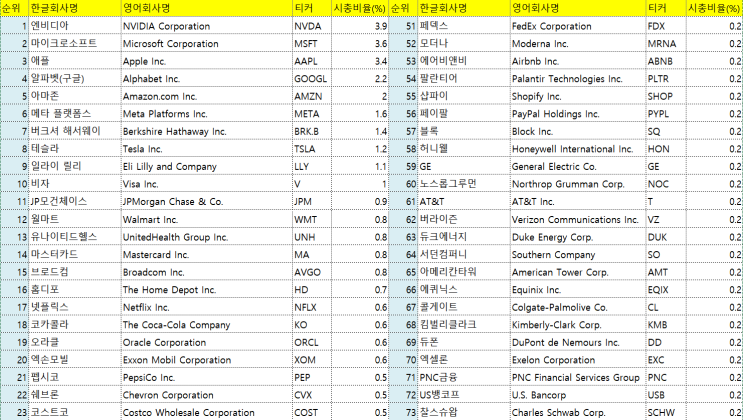Image resolution: width=743 pixels, height=420 pixels.
Task: Click the Charles Schwab Corp. cell
Action: [578, 412]
